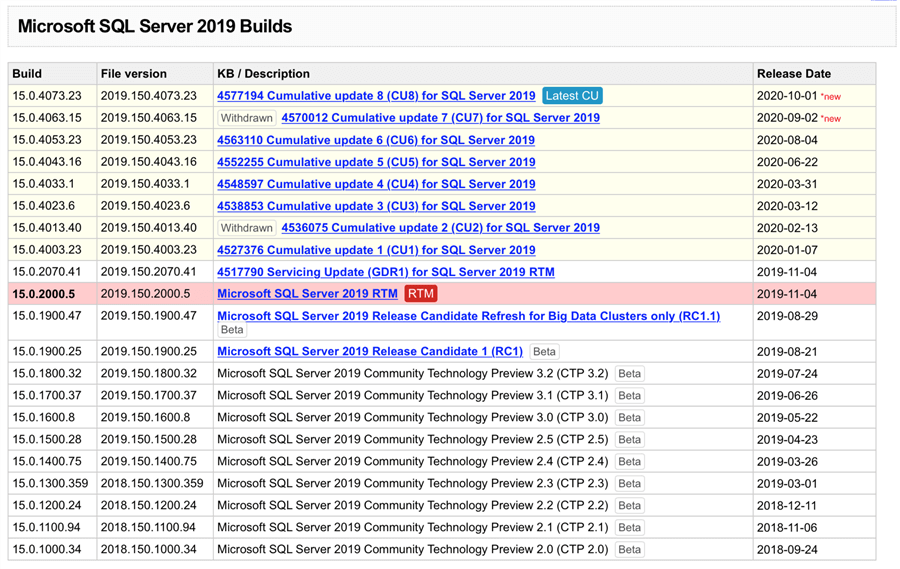
Task: Click the KB / Description column header
Action: (x=263, y=74)
